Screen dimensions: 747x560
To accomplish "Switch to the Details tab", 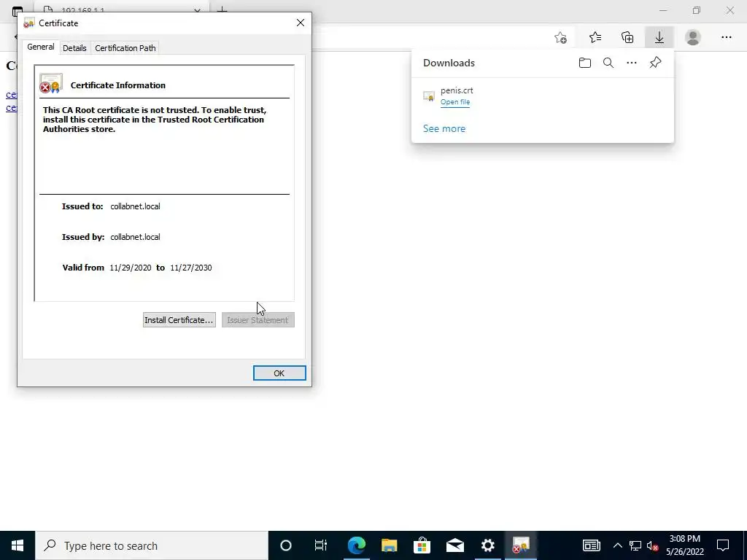I will [x=74, y=48].
